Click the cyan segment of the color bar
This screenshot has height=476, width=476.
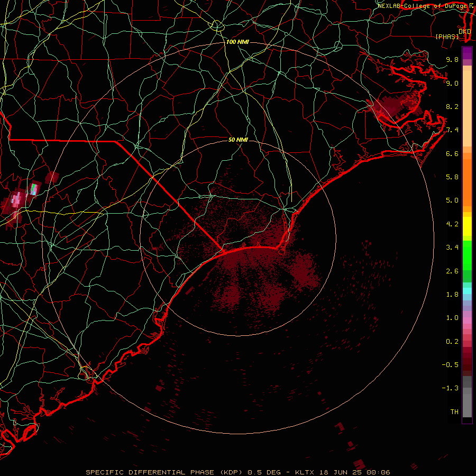tap(467, 291)
